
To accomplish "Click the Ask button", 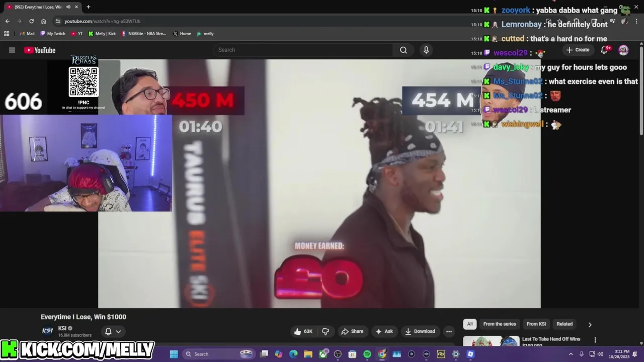I will (383, 331).
